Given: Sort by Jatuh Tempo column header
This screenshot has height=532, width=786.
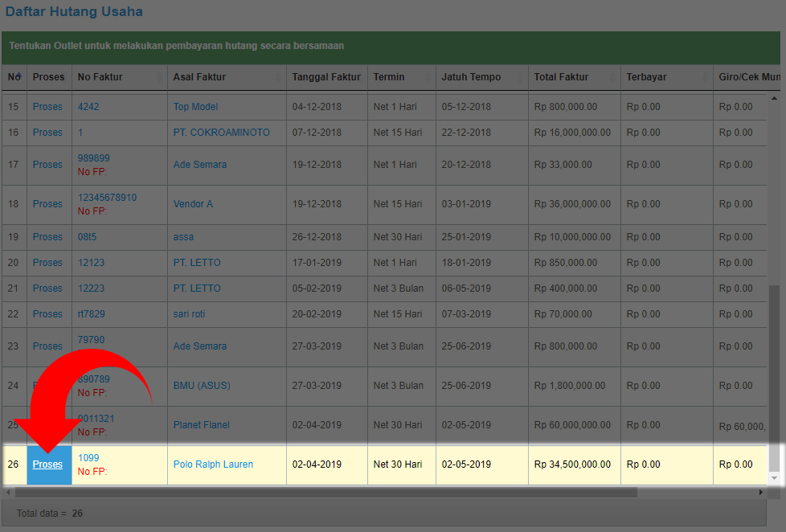Looking at the screenshot, I should (481, 76).
